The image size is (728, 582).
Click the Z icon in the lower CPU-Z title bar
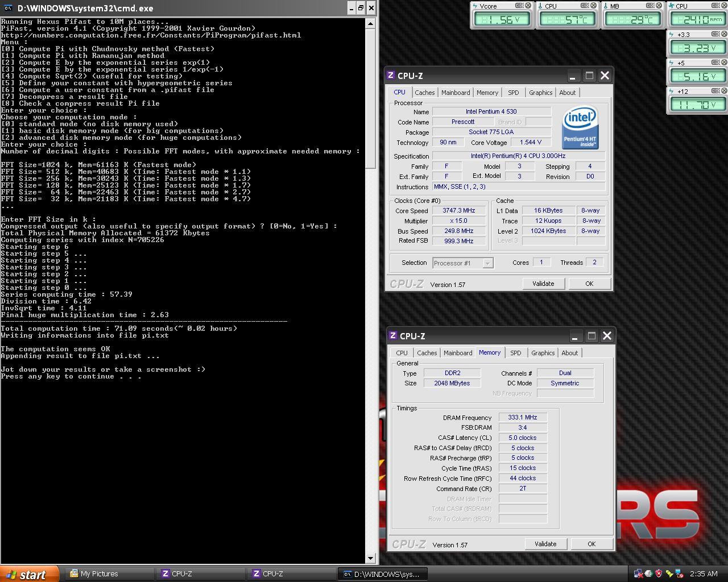pyautogui.click(x=394, y=335)
